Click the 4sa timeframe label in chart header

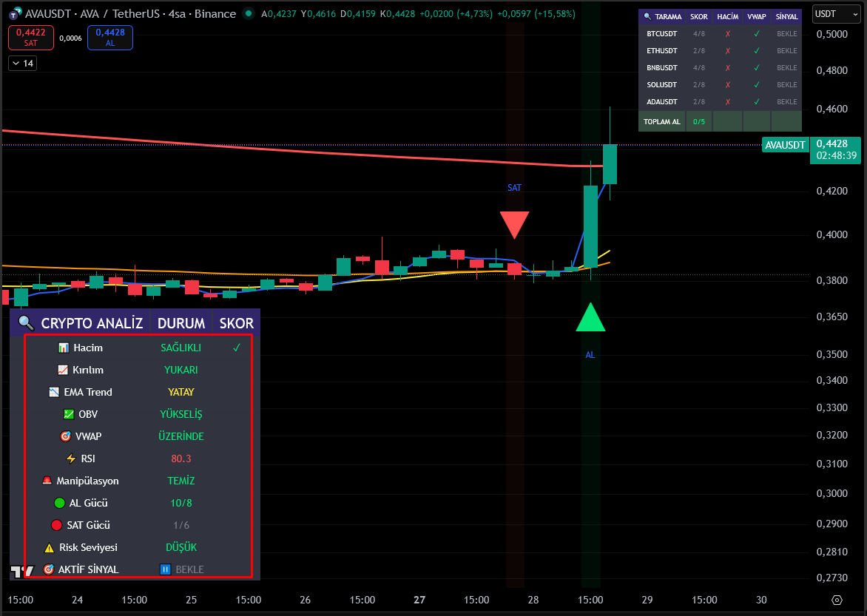click(177, 14)
